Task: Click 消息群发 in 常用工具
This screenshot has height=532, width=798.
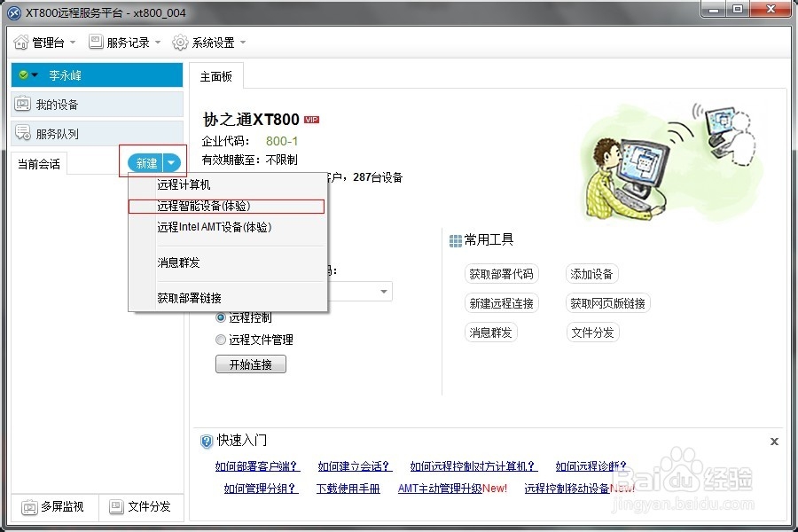Action: point(490,332)
